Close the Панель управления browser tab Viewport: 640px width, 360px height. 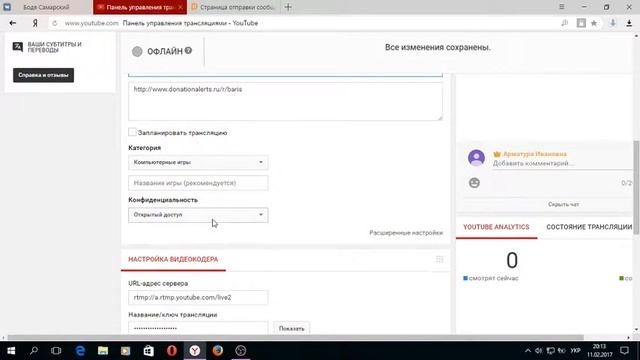point(180,7)
